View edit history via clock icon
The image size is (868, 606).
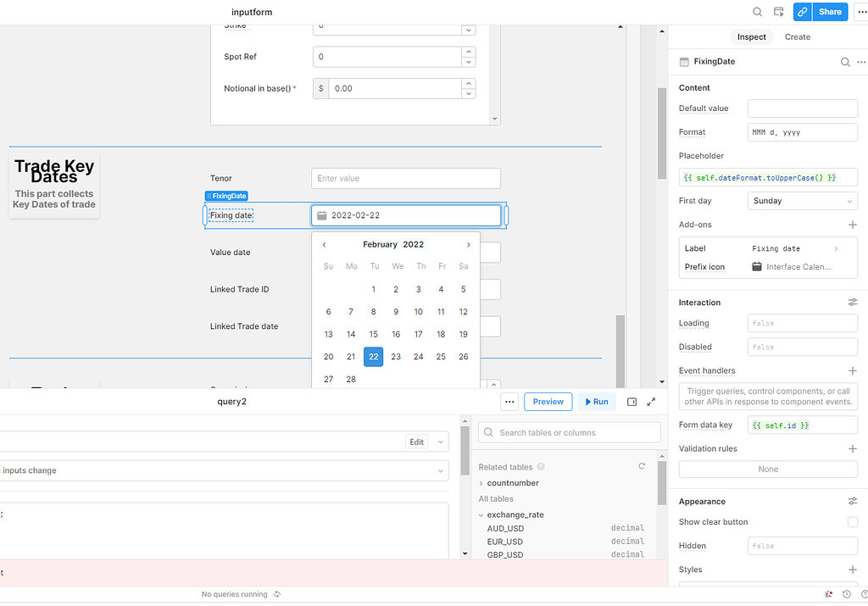846,594
